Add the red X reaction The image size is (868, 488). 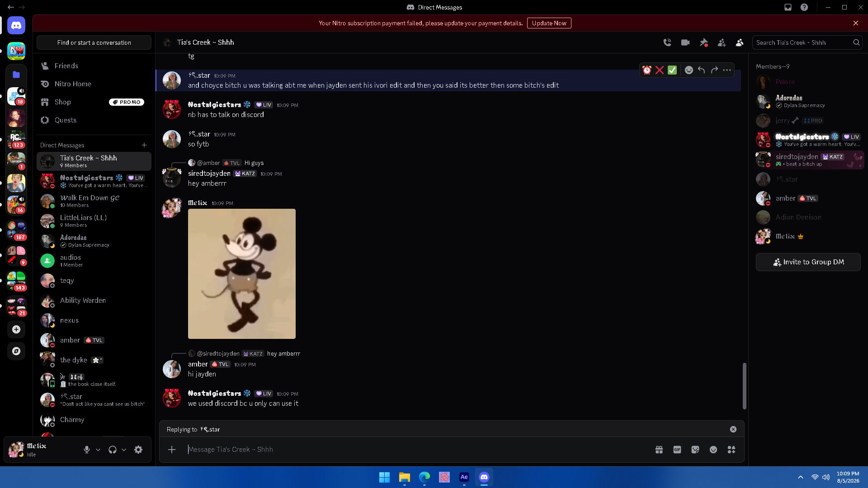[660, 70]
